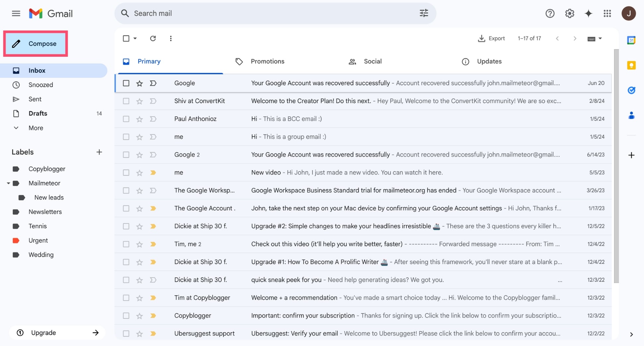Switch to the Promotions tab
This screenshot has height=346, width=644.
pos(268,61)
